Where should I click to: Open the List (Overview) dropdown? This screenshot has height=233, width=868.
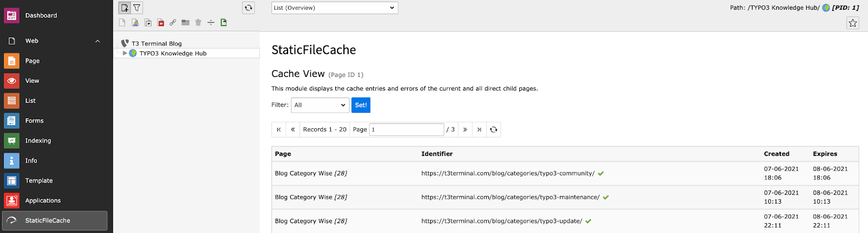coord(334,8)
